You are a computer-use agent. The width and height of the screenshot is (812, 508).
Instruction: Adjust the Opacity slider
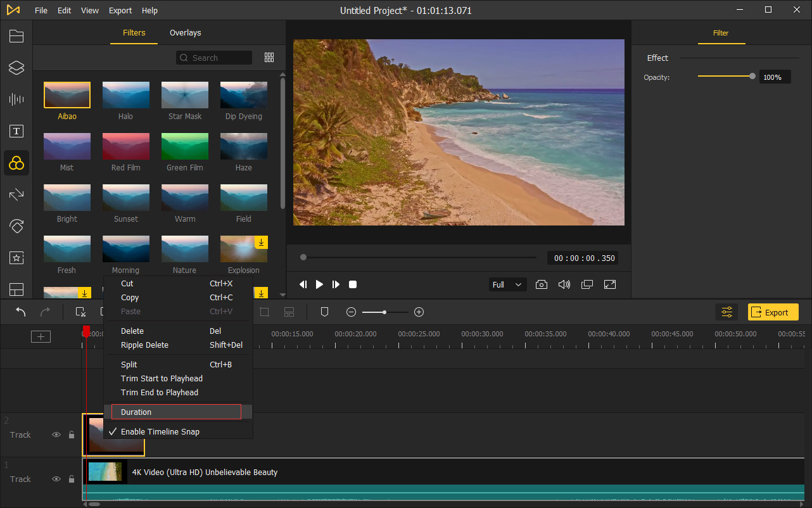752,76
